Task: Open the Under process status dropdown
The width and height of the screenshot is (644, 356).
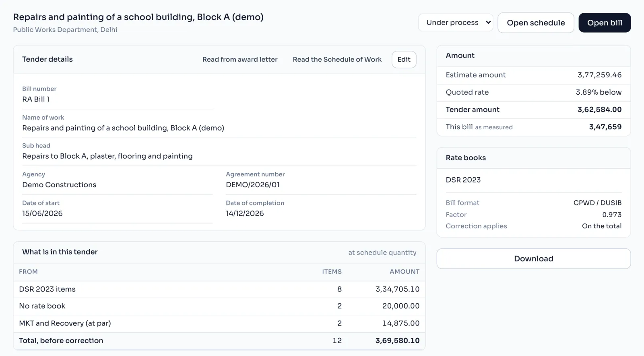Action: 455,23
